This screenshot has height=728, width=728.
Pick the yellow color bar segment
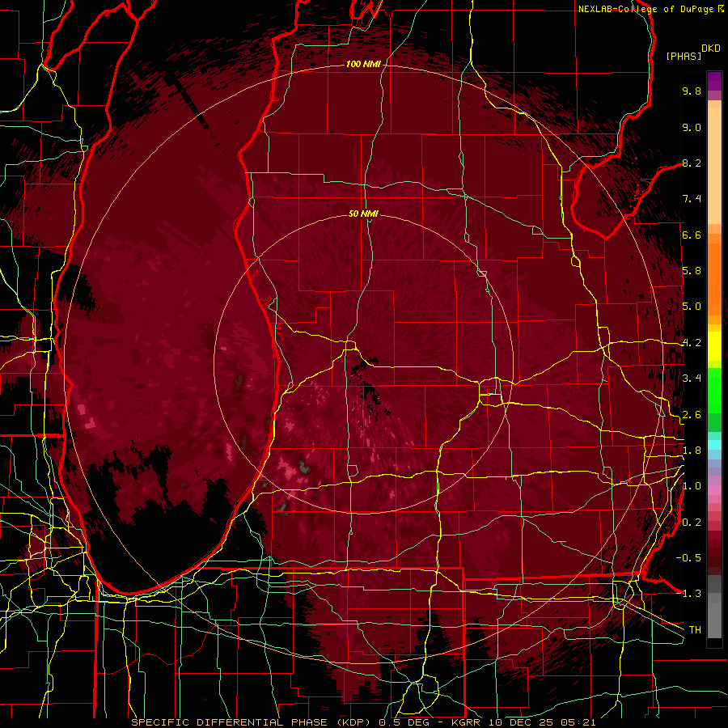click(x=714, y=346)
